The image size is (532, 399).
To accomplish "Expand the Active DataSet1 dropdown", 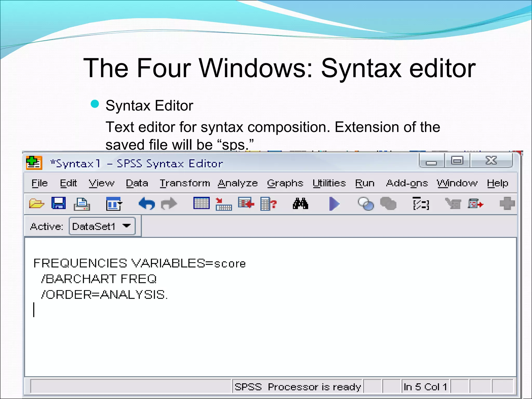I will [x=127, y=226].
